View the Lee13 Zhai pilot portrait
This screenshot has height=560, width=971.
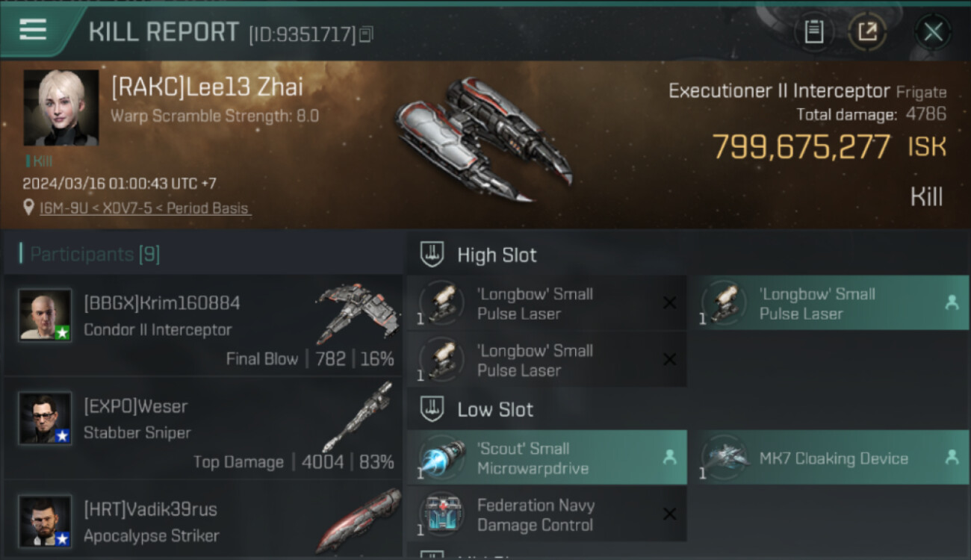coord(61,108)
